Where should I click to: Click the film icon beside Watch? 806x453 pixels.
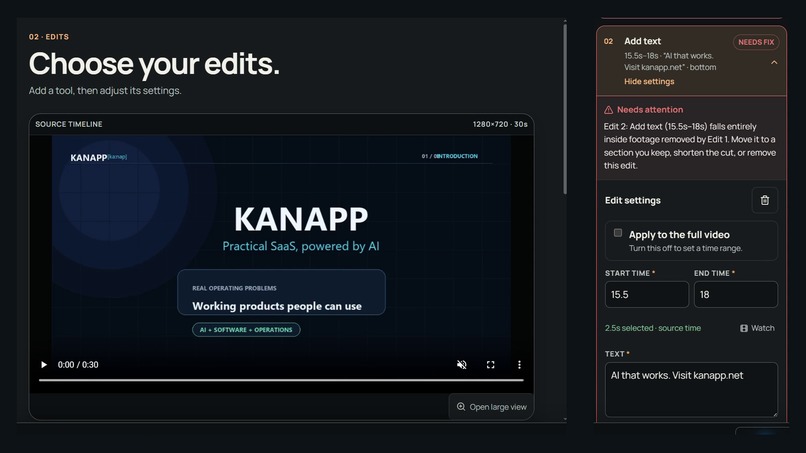(x=744, y=328)
